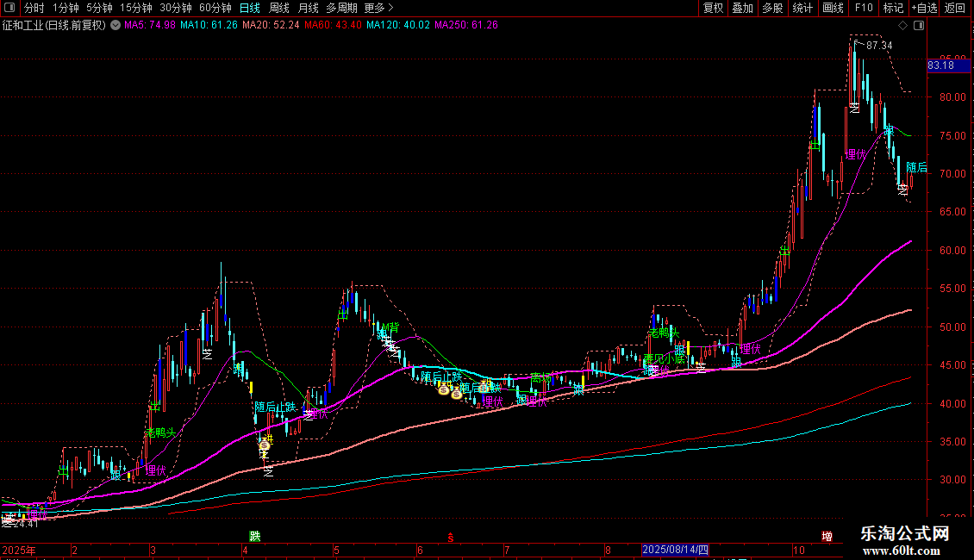Open F10 company info
The image size is (974, 560).
(863, 8)
